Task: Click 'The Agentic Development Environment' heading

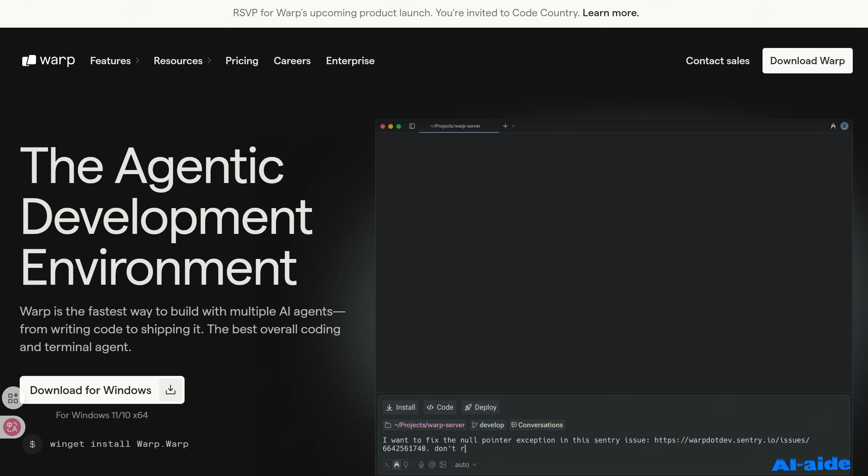Action: pos(166,216)
